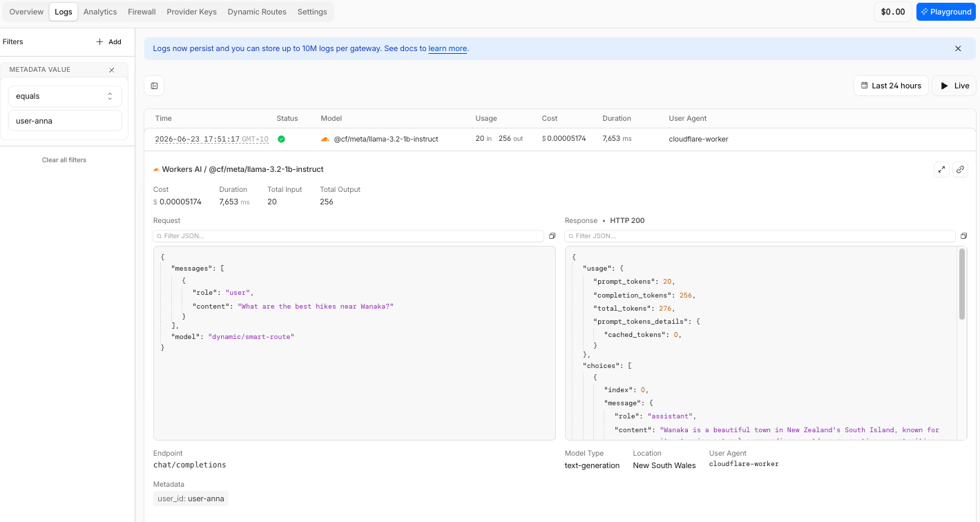Click the Workers AI cloud icon in detail header

[x=157, y=169]
